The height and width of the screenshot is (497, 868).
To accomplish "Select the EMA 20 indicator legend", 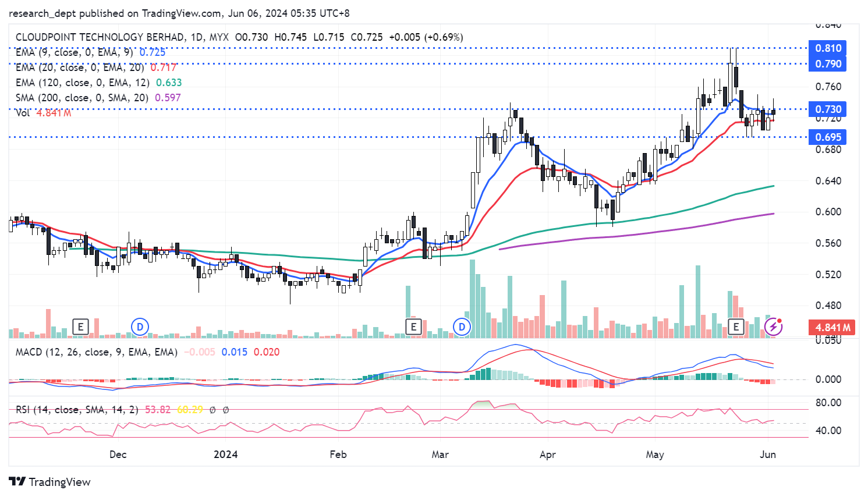I will coord(80,68).
